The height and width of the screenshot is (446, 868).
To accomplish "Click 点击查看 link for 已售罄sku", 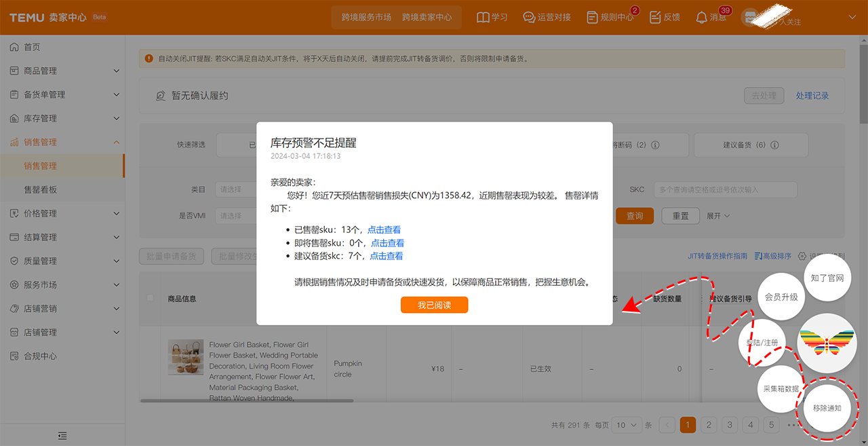I will (384, 229).
